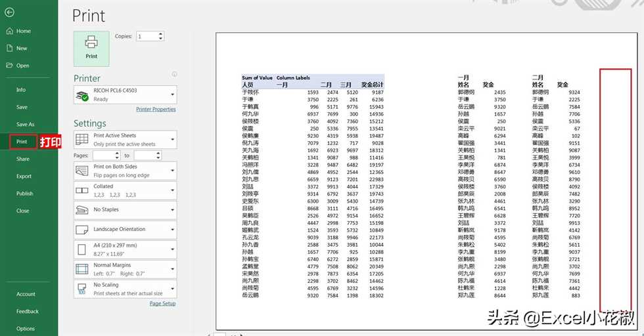Click the Normal Margins icon

coord(82,269)
